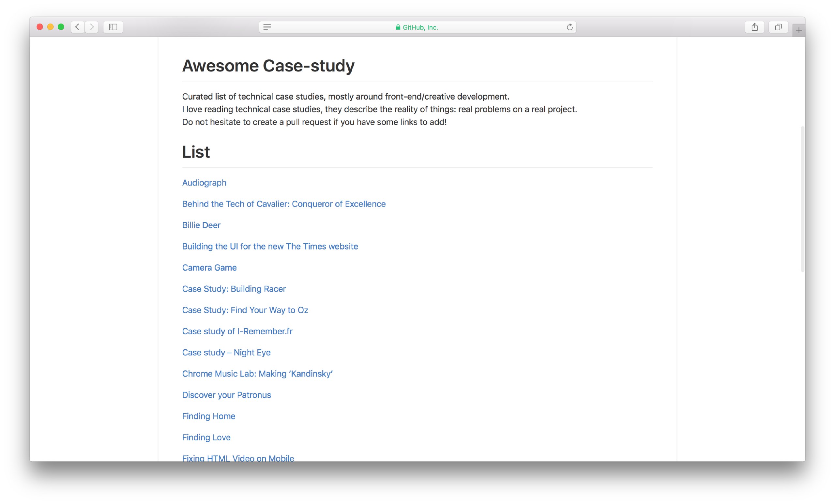Go forward to the next page
Viewport: 835px width, 504px height.
92,27
